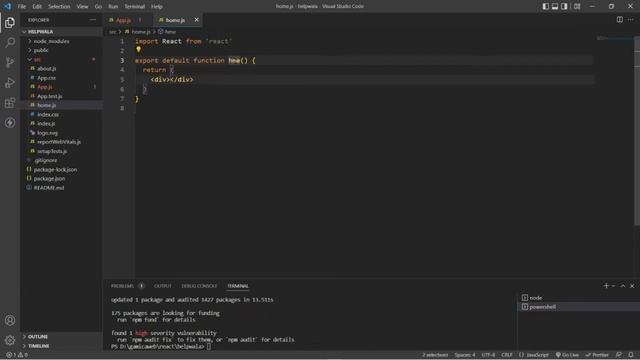Viewport: 640px width, 360px height.
Task: Open the Source Control view
Action: (x=10, y=62)
